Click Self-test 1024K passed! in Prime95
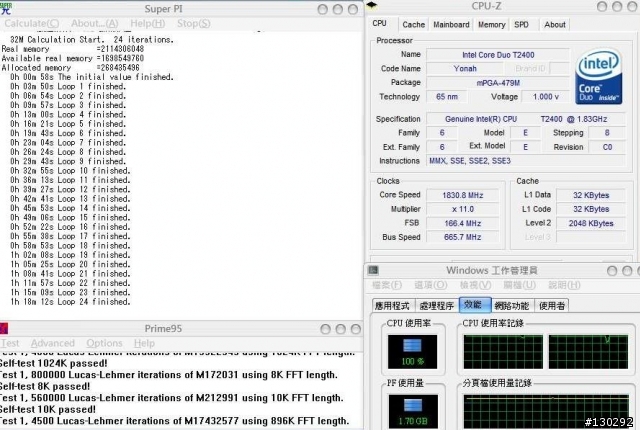 click(53, 363)
